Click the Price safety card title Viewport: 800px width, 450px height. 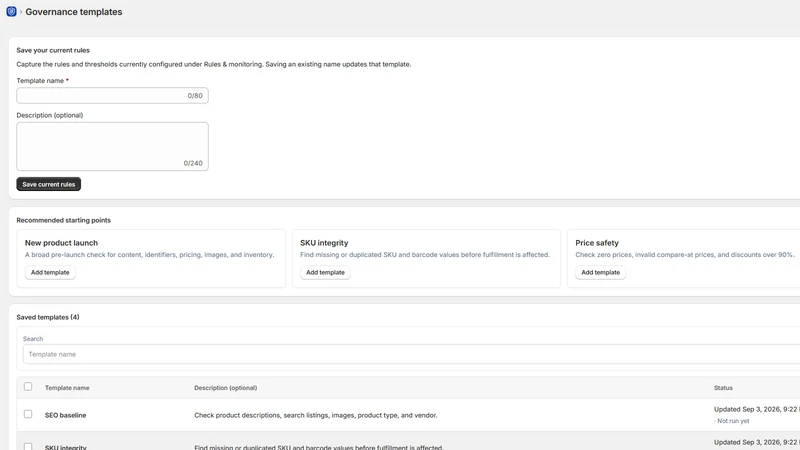pos(597,243)
